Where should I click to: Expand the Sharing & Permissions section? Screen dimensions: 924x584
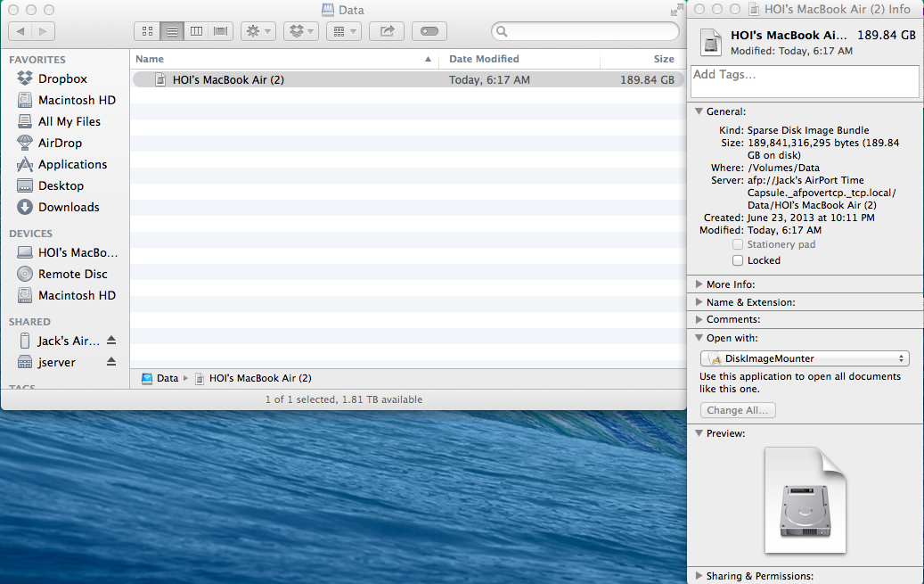(699, 575)
